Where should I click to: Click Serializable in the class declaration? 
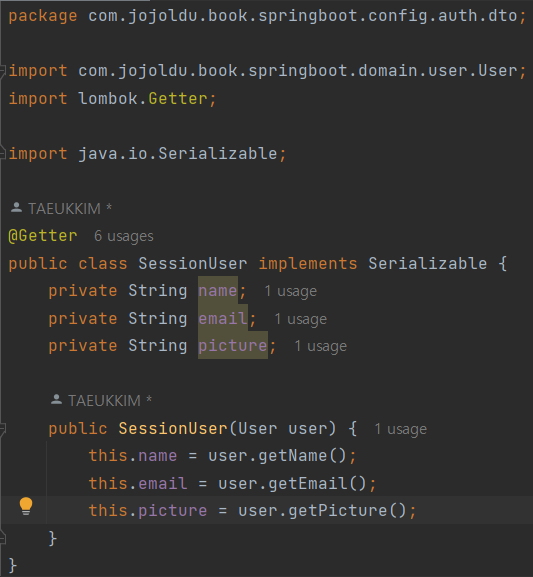tap(427, 263)
